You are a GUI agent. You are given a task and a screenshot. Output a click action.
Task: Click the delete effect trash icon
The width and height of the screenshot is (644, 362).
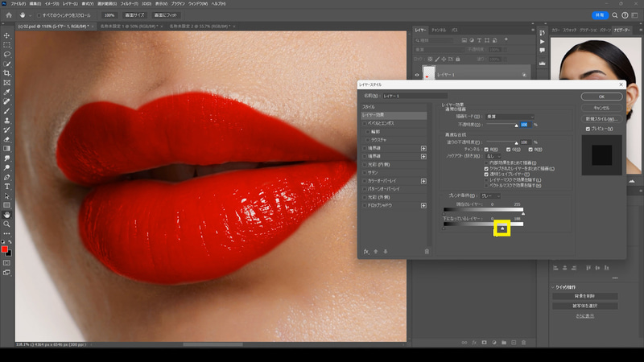pos(427,251)
